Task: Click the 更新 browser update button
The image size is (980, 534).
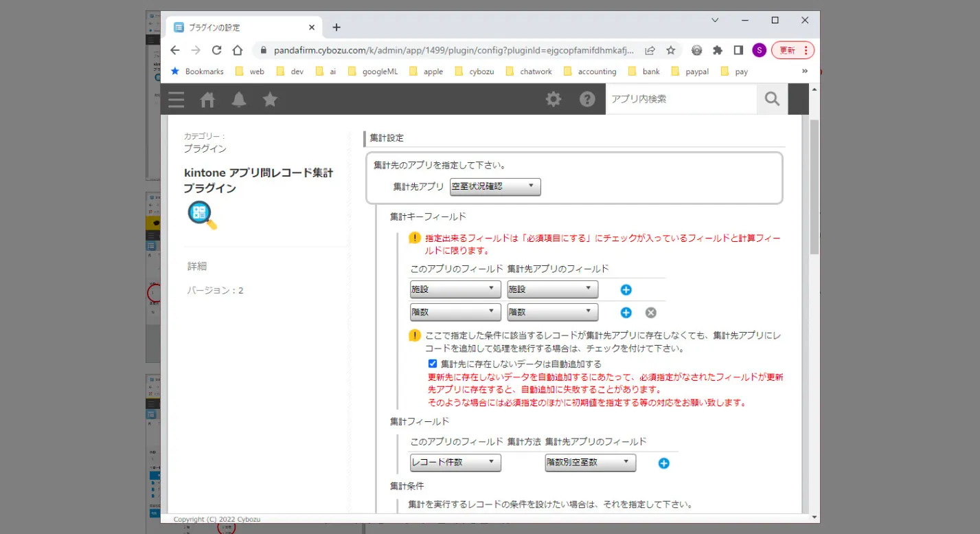Action: [x=793, y=50]
